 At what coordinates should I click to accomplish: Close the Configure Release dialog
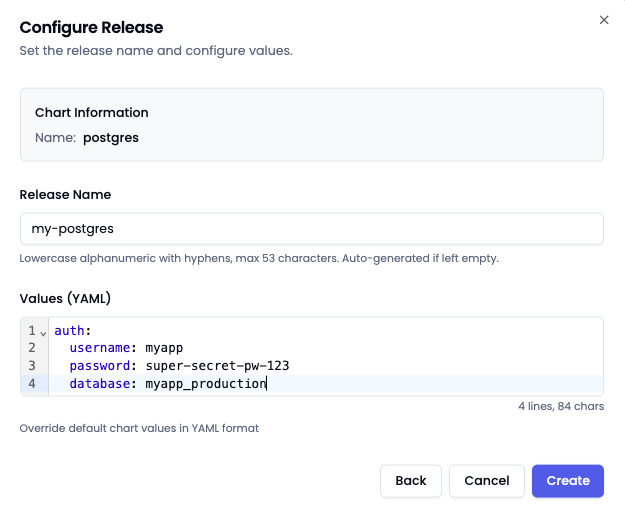pos(604,20)
